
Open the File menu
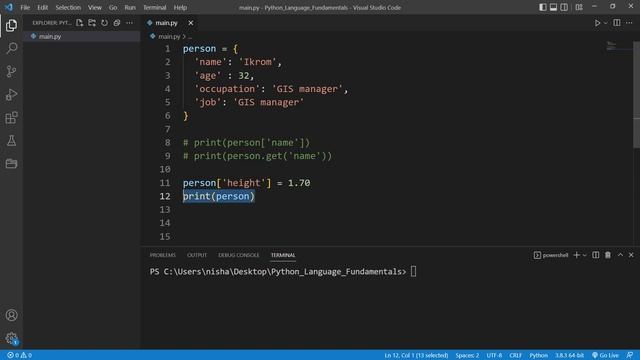(x=25, y=7)
